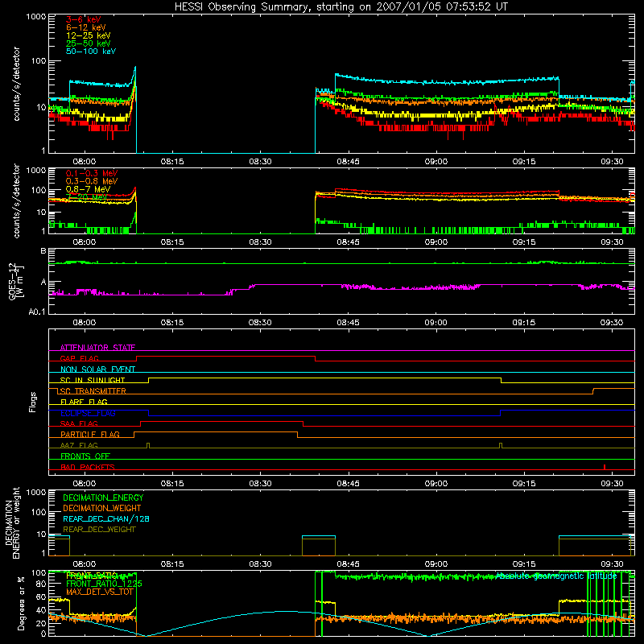The image size is (644, 644).
Task: Click the Flags vertical axis title
Action: [32, 402]
